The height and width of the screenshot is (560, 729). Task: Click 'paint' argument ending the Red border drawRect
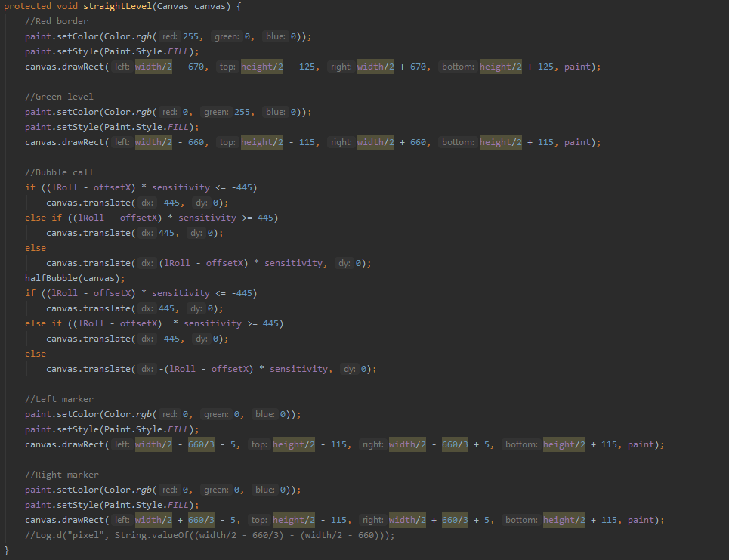(577, 67)
